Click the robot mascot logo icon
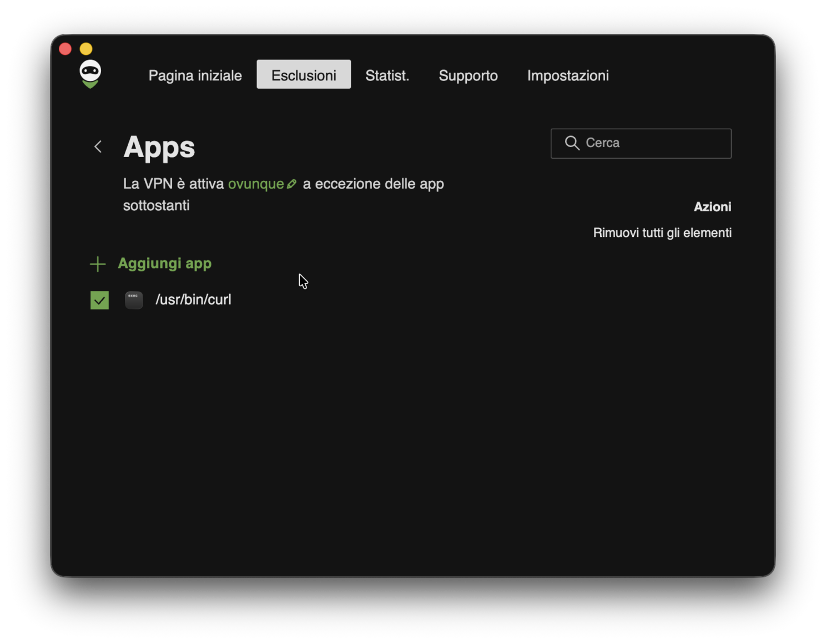826x644 pixels. click(x=90, y=74)
